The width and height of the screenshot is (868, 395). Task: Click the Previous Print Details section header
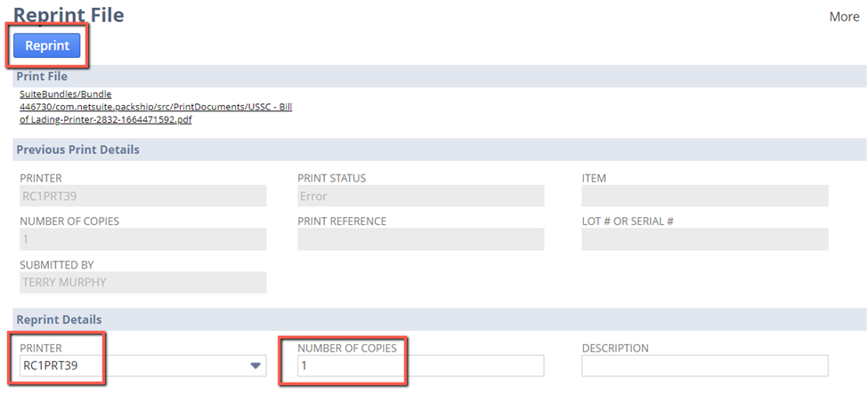click(x=77, y=149)
